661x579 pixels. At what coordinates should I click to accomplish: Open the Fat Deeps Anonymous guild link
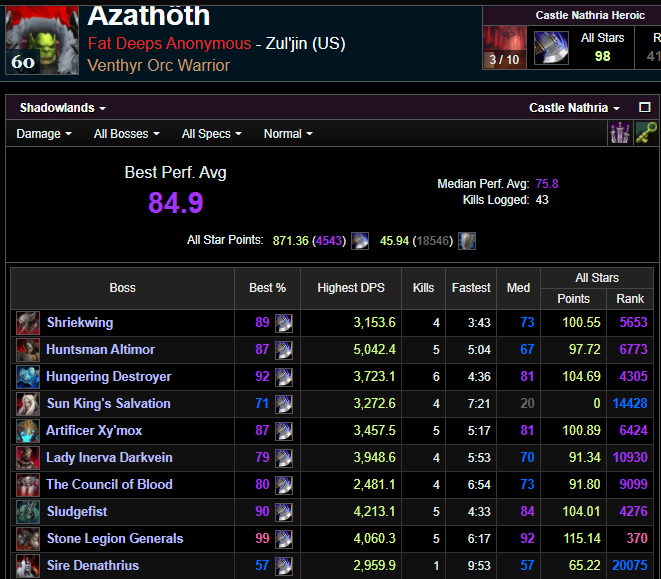point(169,43)
